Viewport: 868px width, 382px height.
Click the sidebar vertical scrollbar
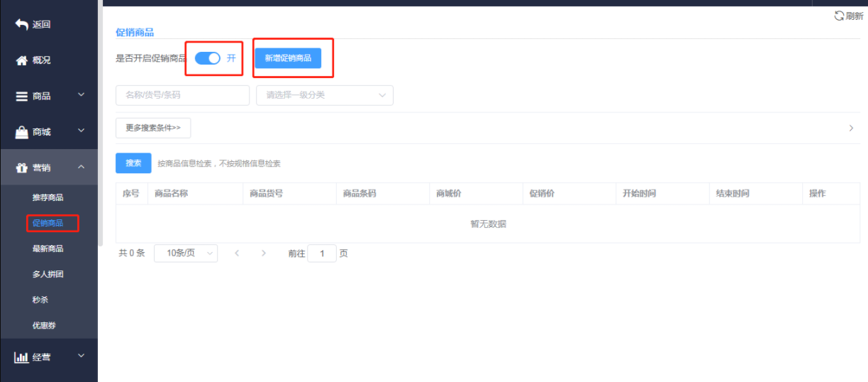click(x=101, y=123)
